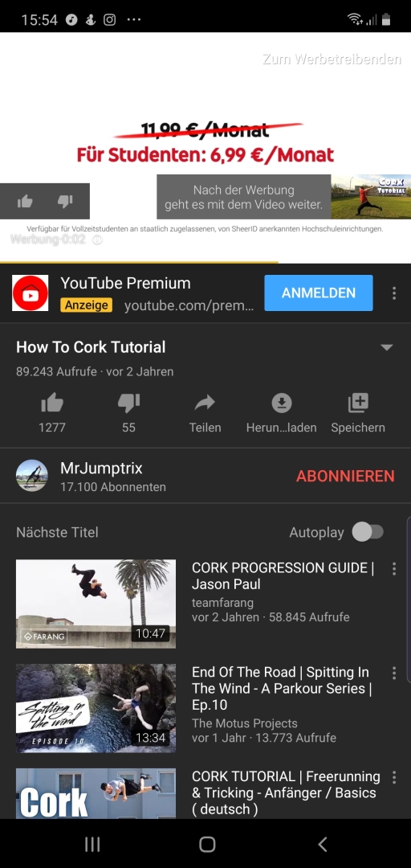Visit advertiser via Zum Werbetreibenden link
The height and width of the screenshot is (868, 411).
[x=332, y=59]
